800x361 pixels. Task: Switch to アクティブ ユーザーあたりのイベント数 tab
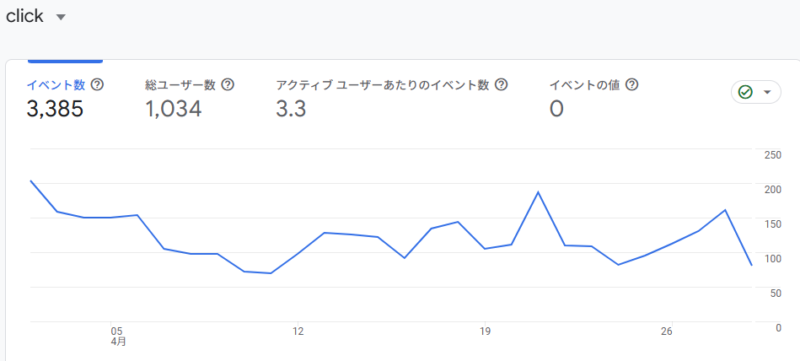392,97
